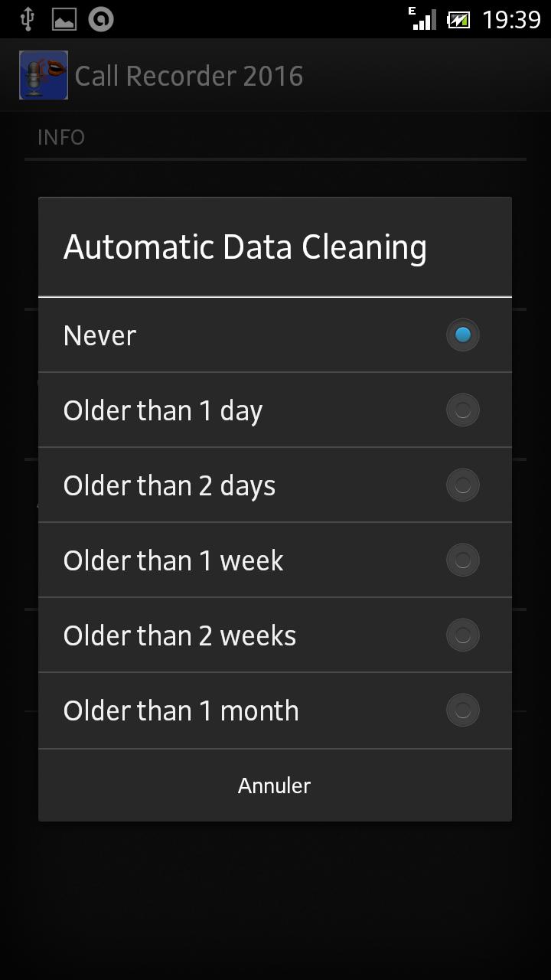The height and width of the screenshot is (980, 551).
Task: Select the radio button for Older than 2 days
Action: (462, 485)
